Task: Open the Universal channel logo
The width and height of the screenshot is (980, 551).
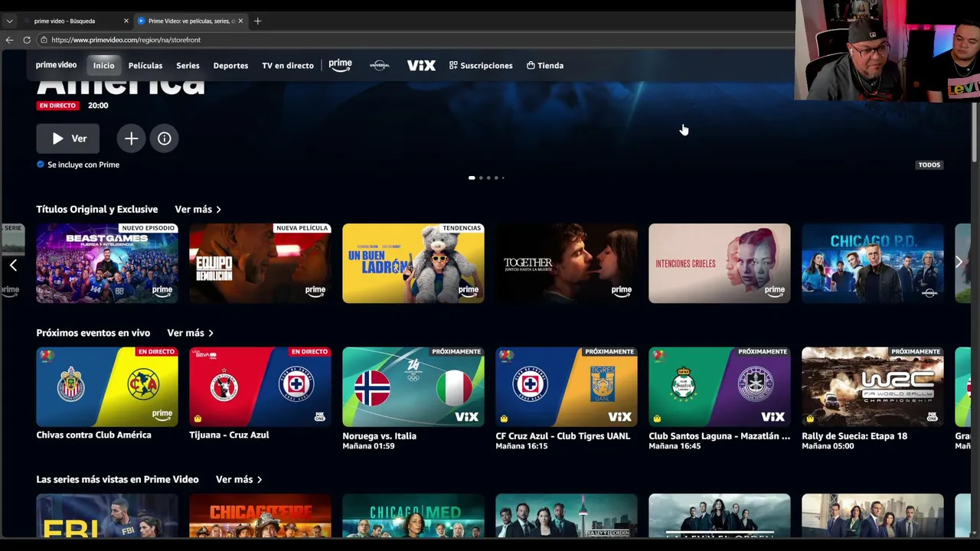Action: pyautogui.click(x=380, y=65)
